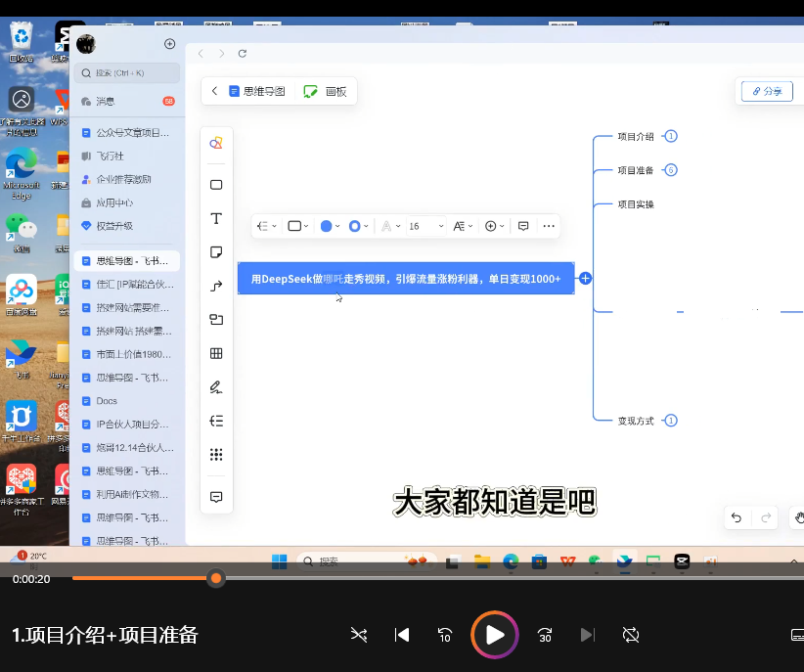Image resolution: width=804 pixels, height=672 pixels.
Task: Open Baidu Netdisk desktop shortcut
Action: 21,295
